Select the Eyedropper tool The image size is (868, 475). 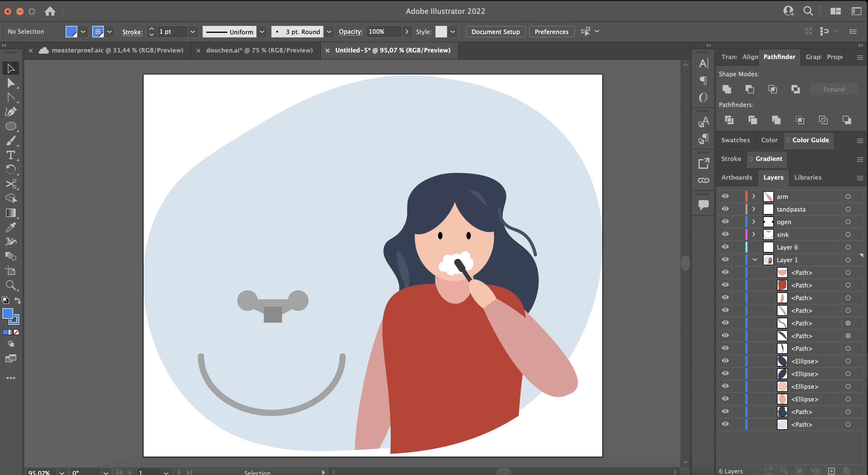(11, 227)
